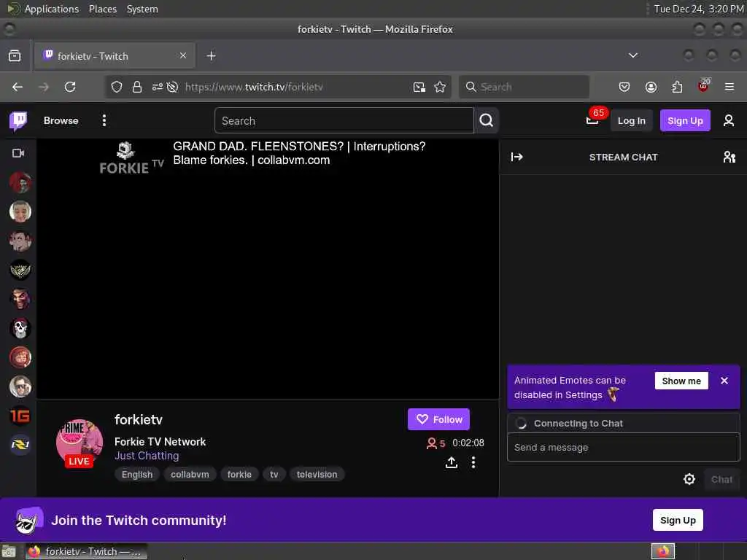Open the Firefox extensions puzzle icon
This screenshot has width=747, height=560.
[677, 87]
